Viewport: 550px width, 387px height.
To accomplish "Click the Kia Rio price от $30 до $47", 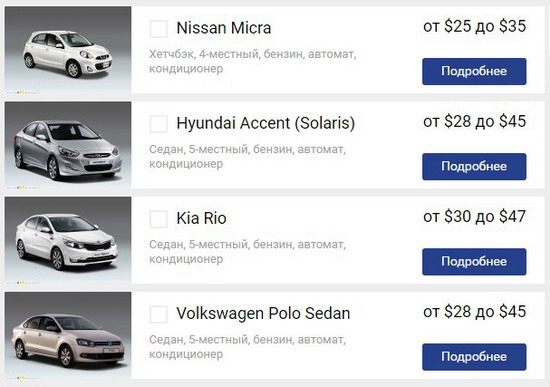I will point(475,216).
